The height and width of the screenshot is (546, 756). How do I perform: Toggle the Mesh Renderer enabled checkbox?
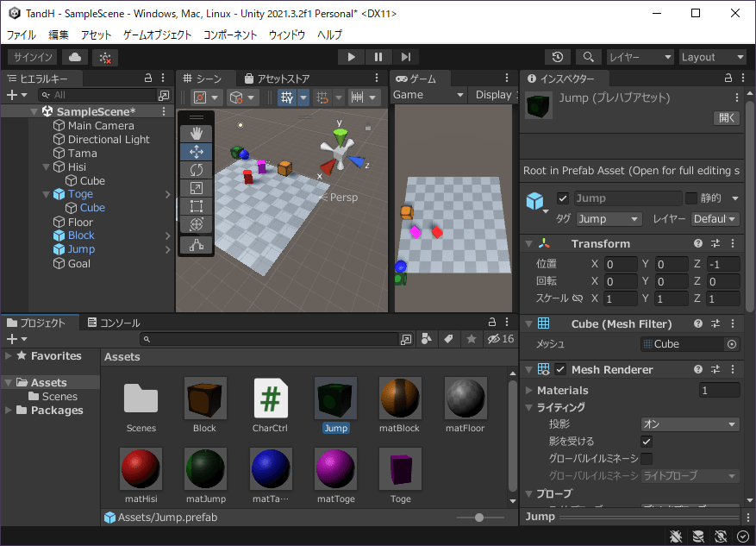pyautogui.click(x=559, y=369)
